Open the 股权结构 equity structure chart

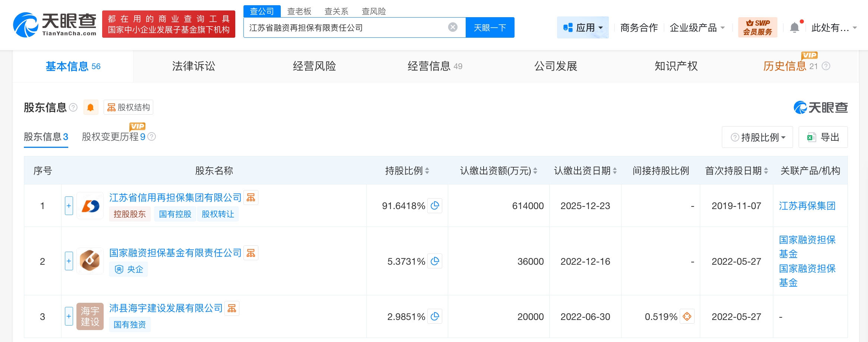click(128, 108)
